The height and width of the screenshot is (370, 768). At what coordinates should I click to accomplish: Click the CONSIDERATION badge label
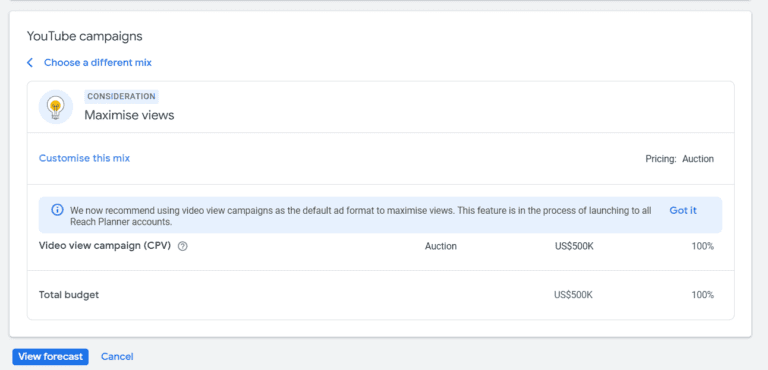pos(121,97)
